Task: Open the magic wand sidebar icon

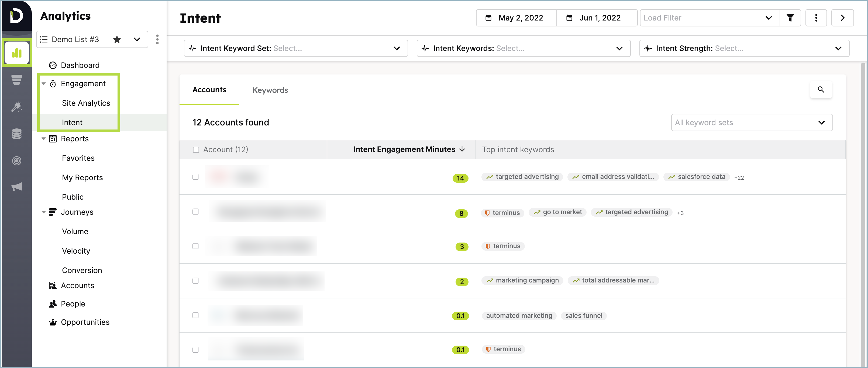Action: pyautogui.click(x=16, y=107)
